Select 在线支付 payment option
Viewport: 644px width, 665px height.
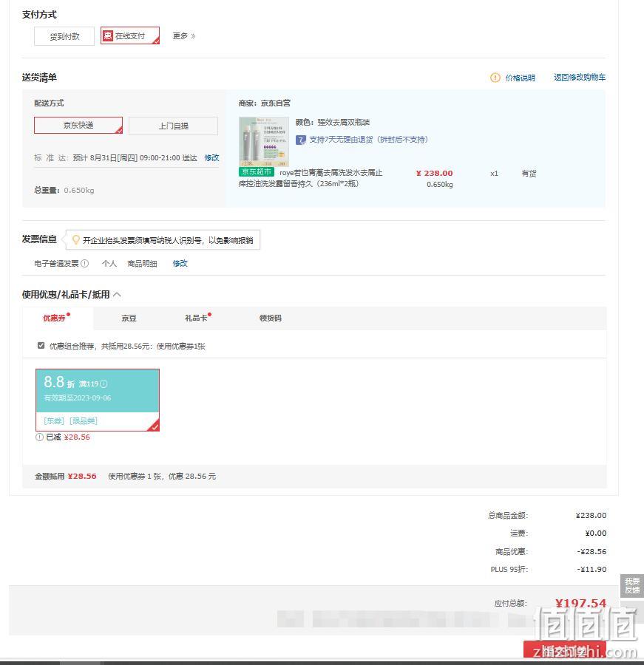tap(130, 35)
